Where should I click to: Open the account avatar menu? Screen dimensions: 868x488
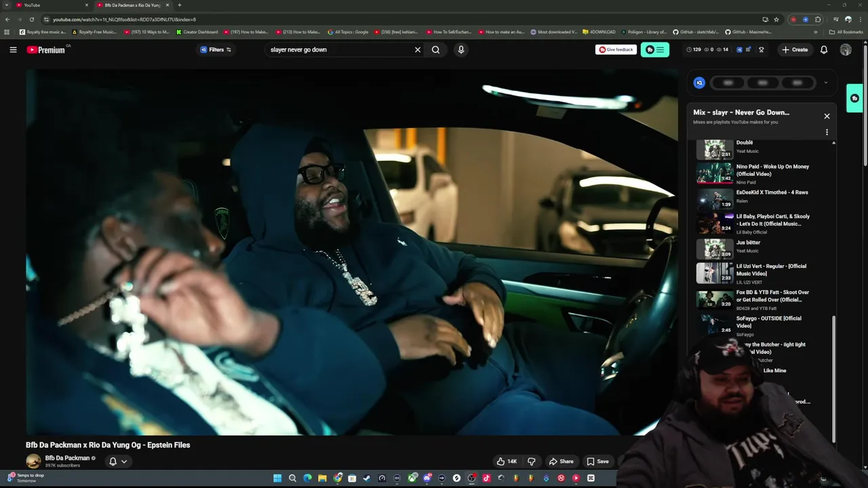pos(846,49)
